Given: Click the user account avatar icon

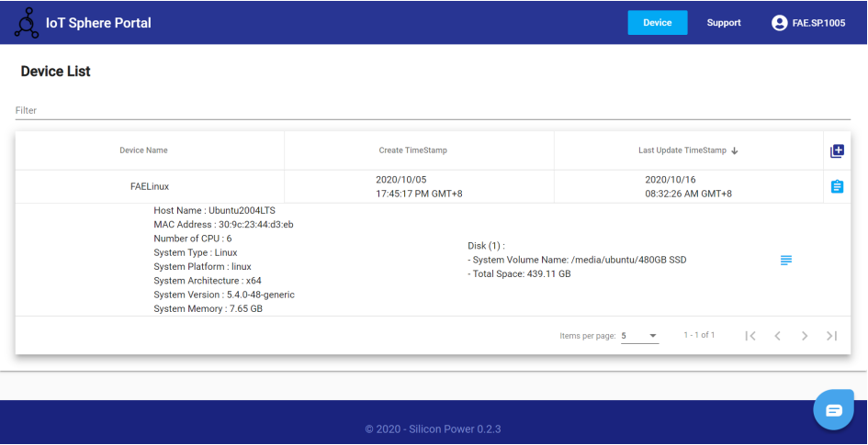Looking at the screenshot, I should tap(780, 23).
